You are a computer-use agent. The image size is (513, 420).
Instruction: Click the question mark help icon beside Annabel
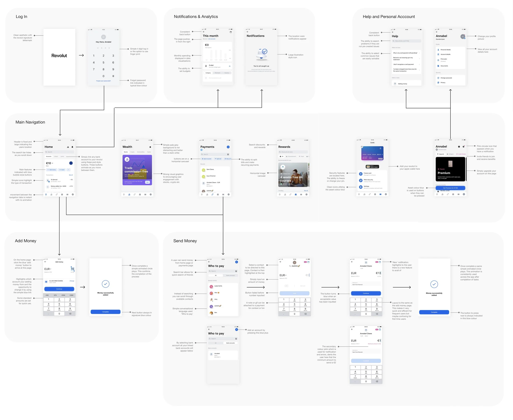click(459, 147)
